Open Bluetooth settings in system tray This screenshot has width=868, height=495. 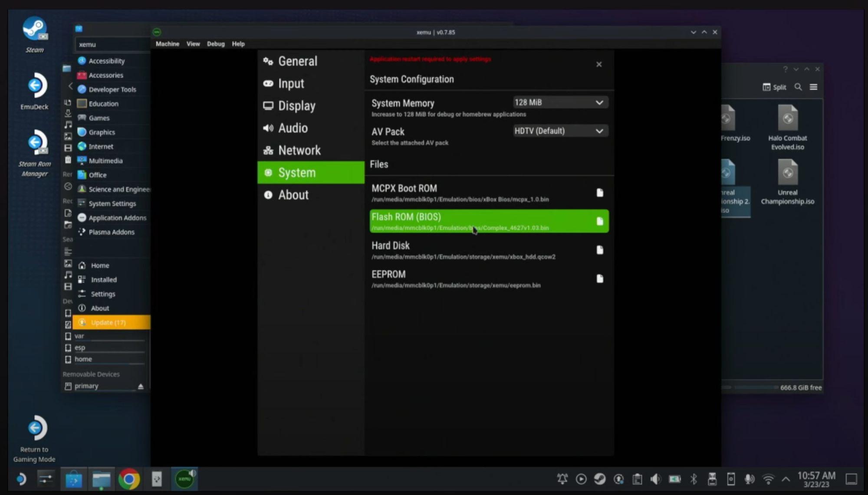pyautogui.click(x=694, y=479)
